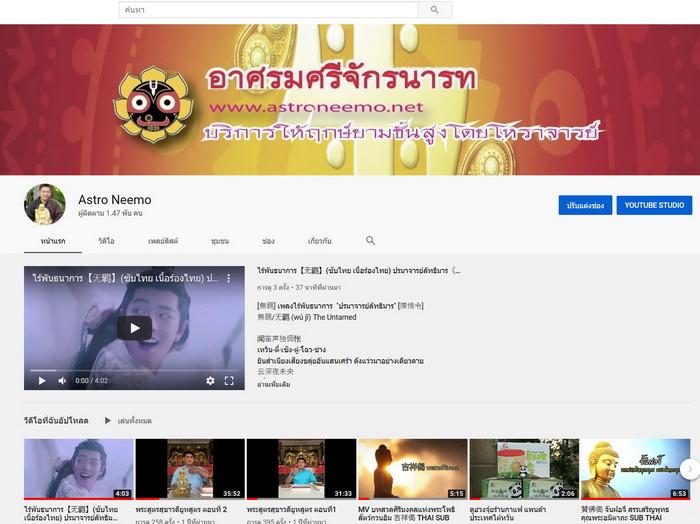This screenshot has height=524, width=700.
Task: Switch to the Videos tab (วิดีโอ)
Action: pos(106,241)
